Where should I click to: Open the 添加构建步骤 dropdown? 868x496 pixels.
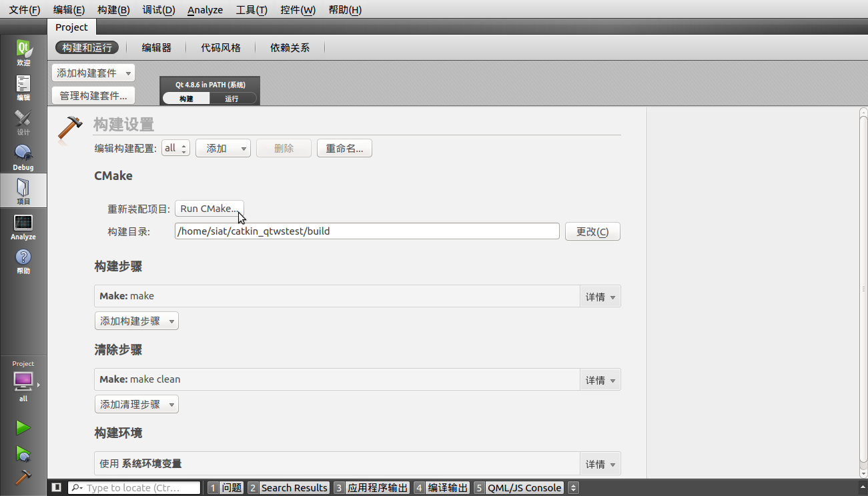[137, 321]
